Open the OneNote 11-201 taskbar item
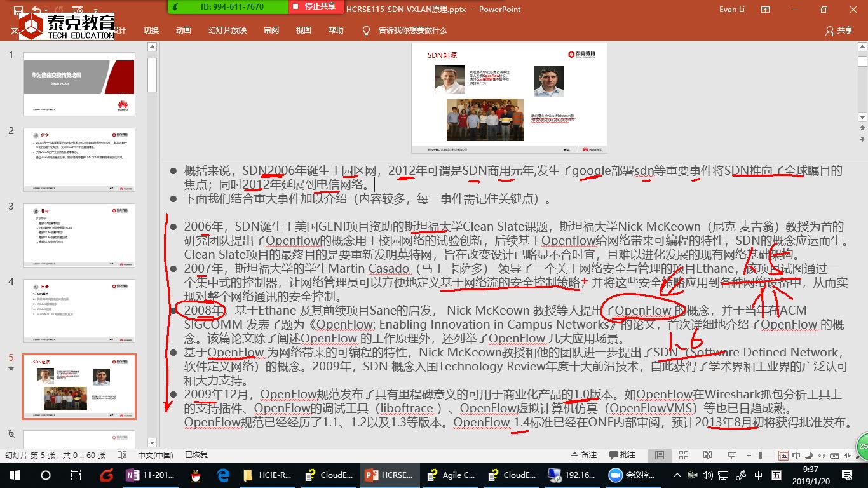 [151, 475]
